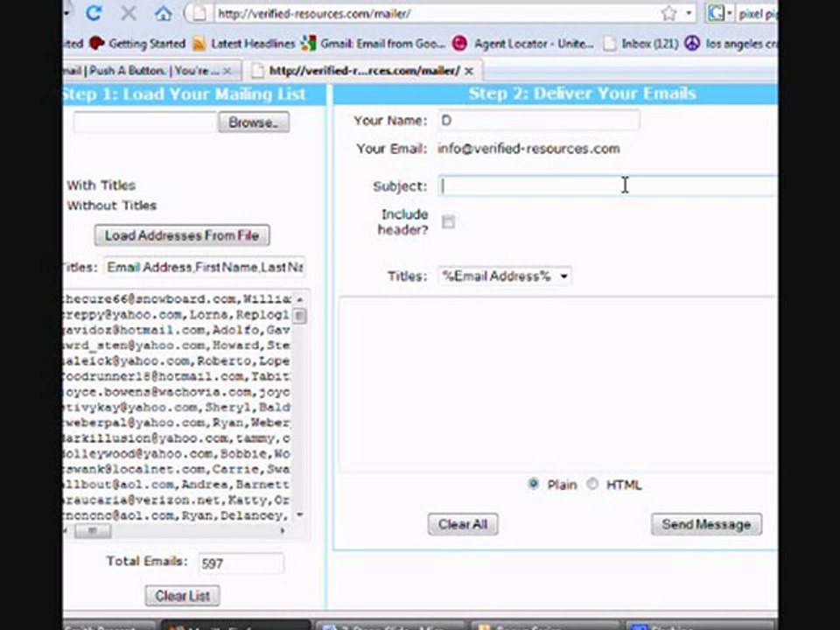This screenshot has height=630, width=840.
Task: Click the Send Message button
Action: 706,524
